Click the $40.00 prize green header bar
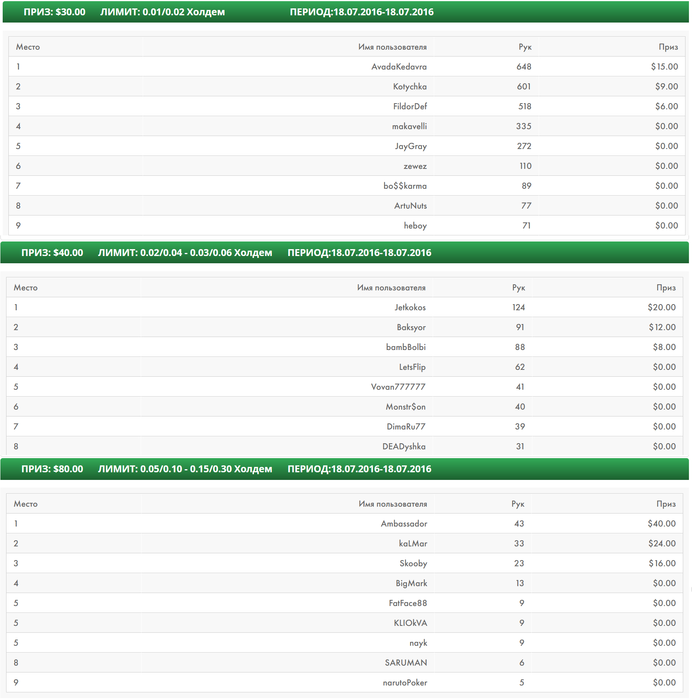Screen dimensions: 692x700 click(x=345, y=253)
